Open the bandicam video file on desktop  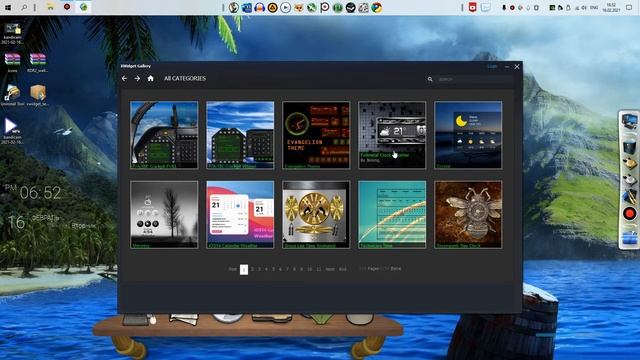[x=12, y=131]
